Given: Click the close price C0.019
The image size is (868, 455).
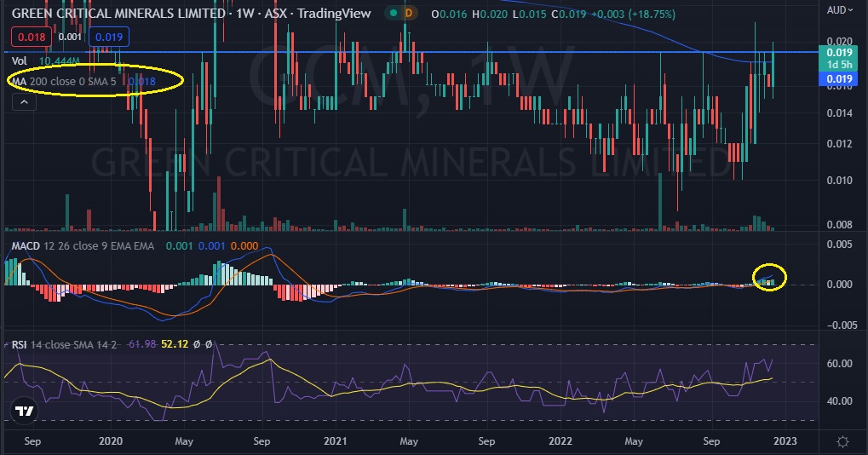Looking at the screenshot, I should click(568, 14).
